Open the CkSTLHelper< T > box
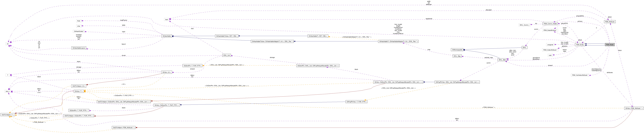 pyautogui.click(x=8, y=115)
